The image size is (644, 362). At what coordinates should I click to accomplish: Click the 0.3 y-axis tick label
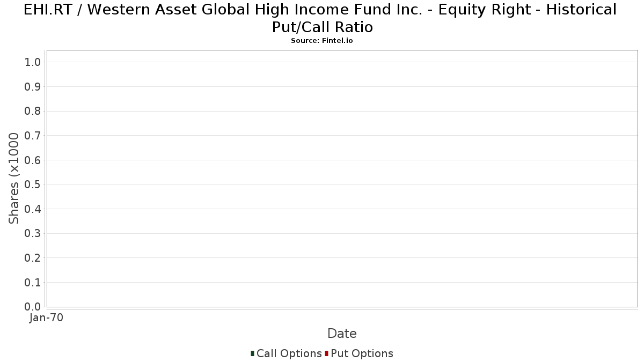click(33, 233)
